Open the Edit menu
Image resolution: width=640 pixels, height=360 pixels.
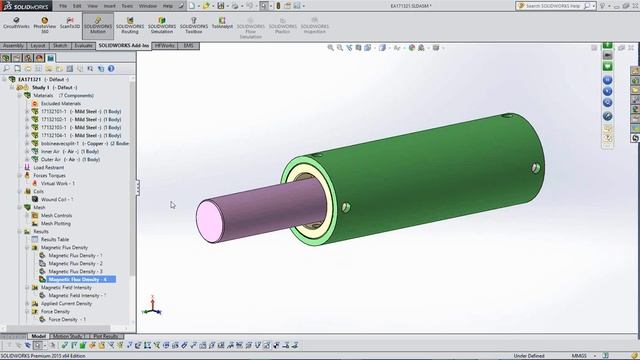pos(77,6)
